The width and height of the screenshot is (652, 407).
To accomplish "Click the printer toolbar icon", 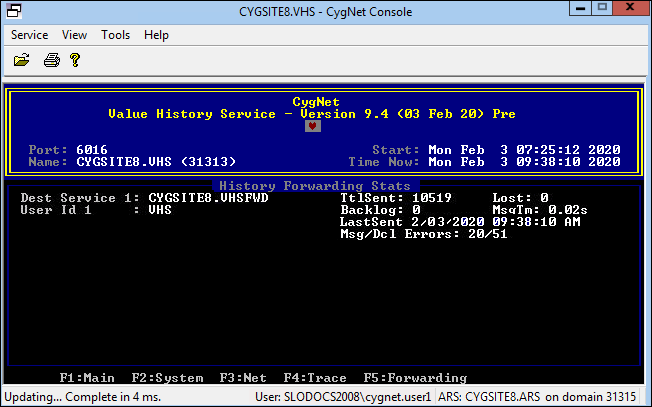I will [52, 60].
